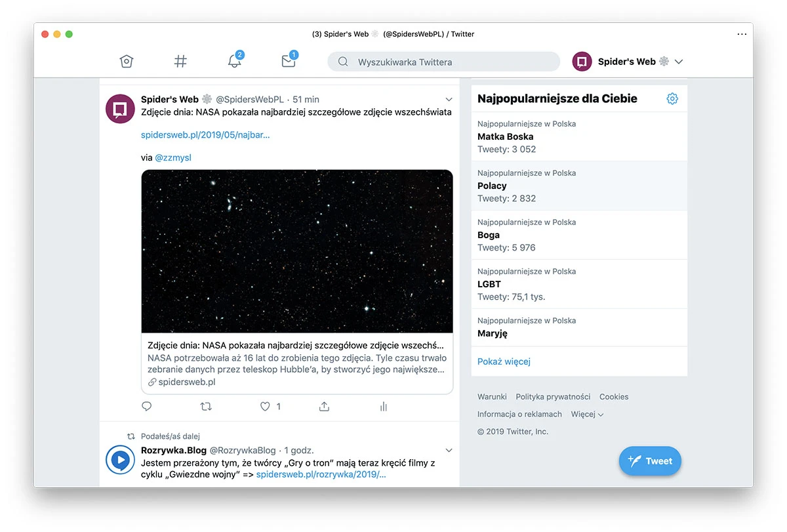Reply to the Spider's Web tweet
The height and width of the screenshot is (532, 787).
point(147,407)
